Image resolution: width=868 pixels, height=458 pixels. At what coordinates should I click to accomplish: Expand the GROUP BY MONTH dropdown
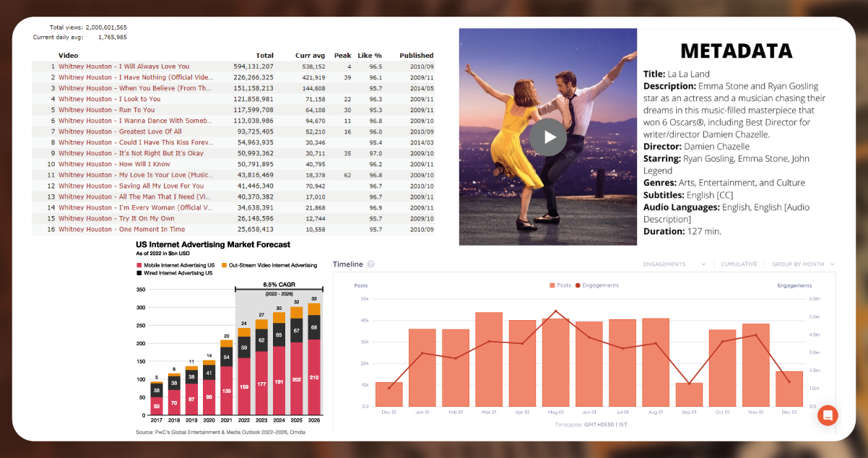803,264
